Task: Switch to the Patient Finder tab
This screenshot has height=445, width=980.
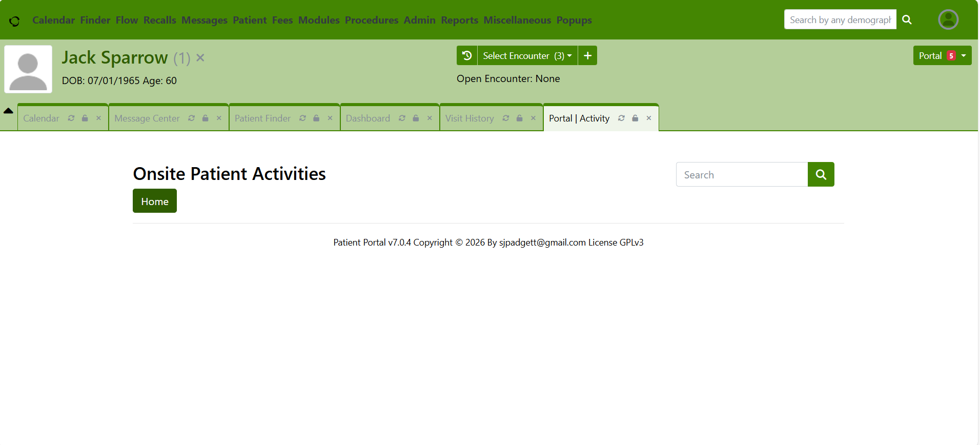Action: click(x=262, y=118)
